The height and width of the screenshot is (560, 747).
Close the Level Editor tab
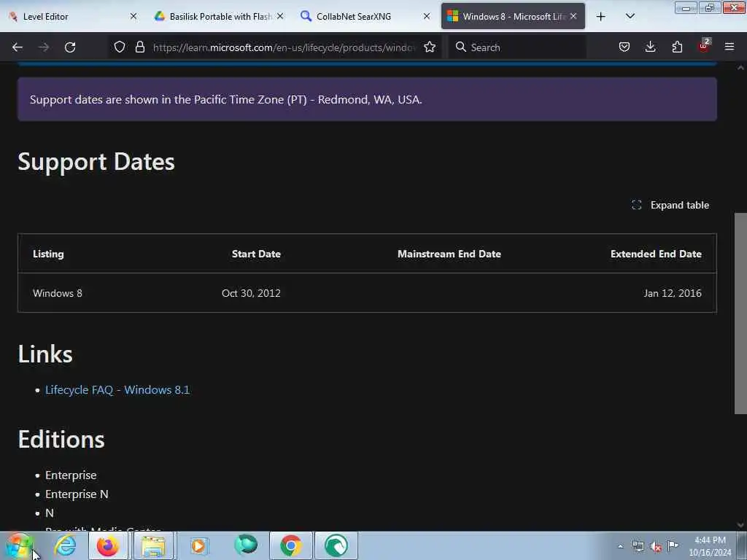(x=133, y=17)
